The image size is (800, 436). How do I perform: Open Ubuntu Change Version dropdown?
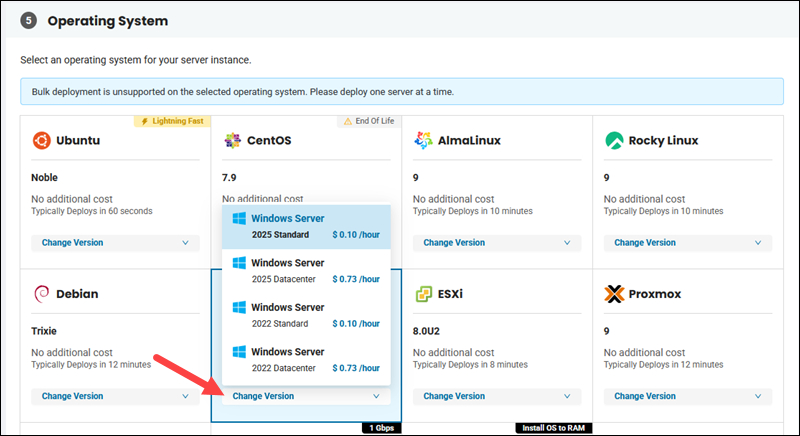click(115, 243)
